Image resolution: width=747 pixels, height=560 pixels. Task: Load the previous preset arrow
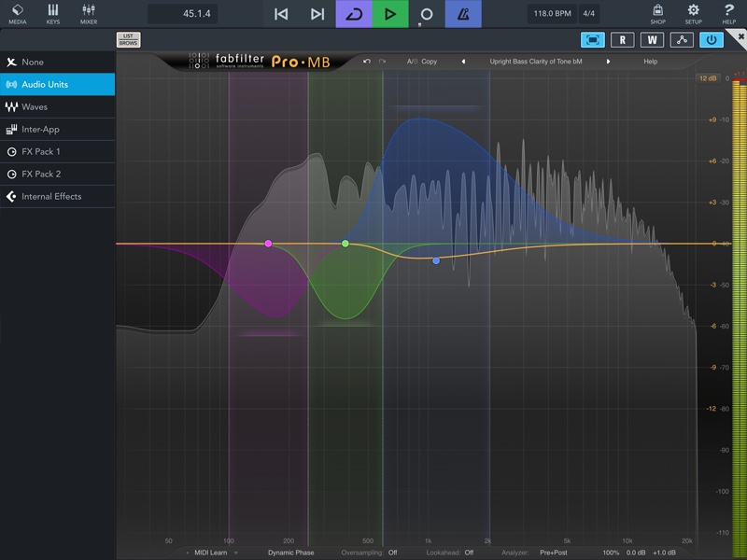pyautogui.click(x=463, y=62)
